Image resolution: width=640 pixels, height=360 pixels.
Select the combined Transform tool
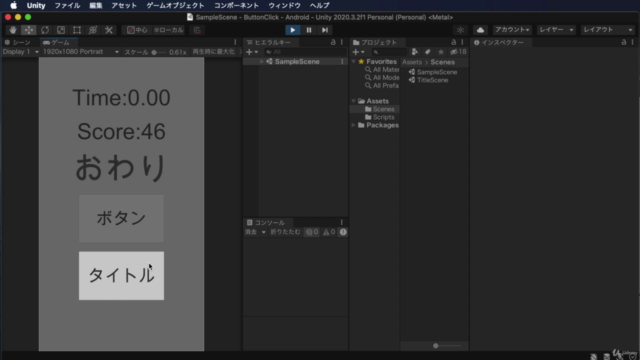93,30
